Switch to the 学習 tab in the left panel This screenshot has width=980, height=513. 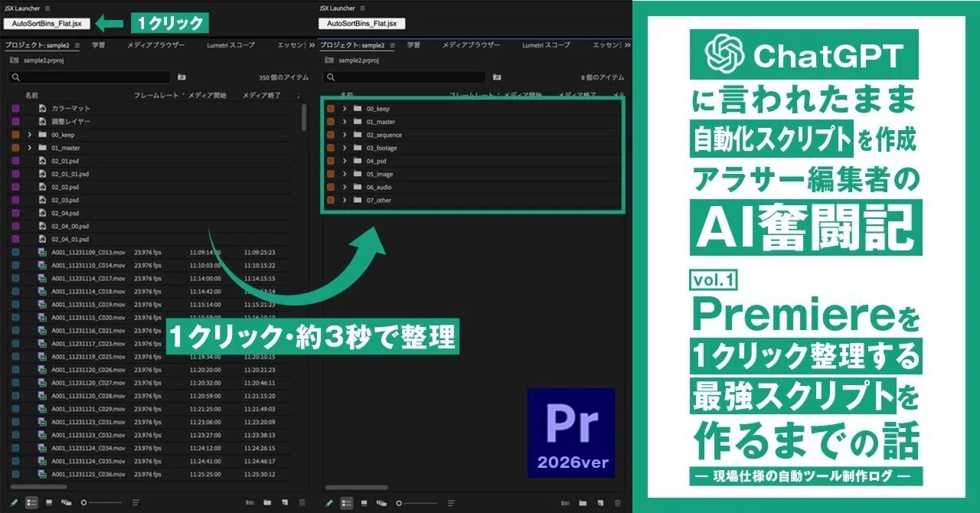(x=100, y=45)
